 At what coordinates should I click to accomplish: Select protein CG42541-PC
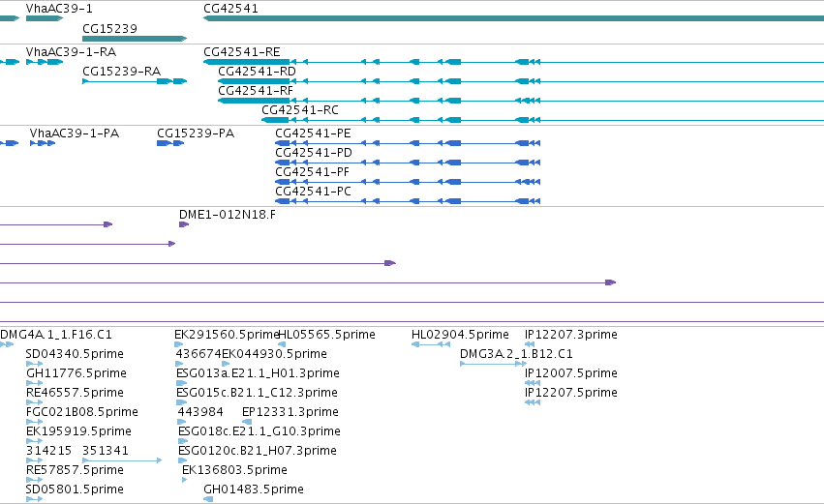[313, 192]
